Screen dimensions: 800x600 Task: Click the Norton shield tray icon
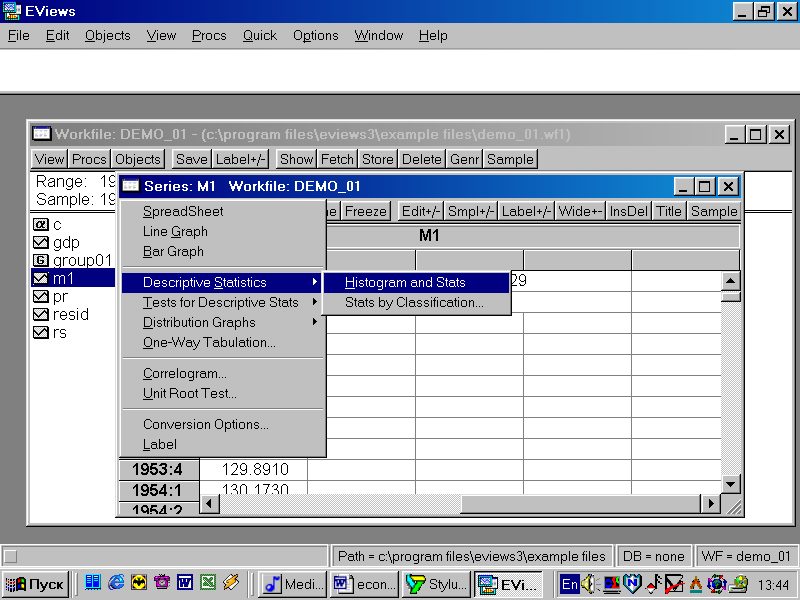[633, 584]
